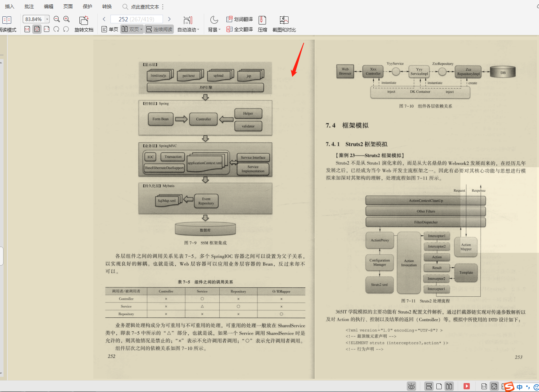
Task: Go to the next page with the right arrow
Action: (x=170, y=19)
